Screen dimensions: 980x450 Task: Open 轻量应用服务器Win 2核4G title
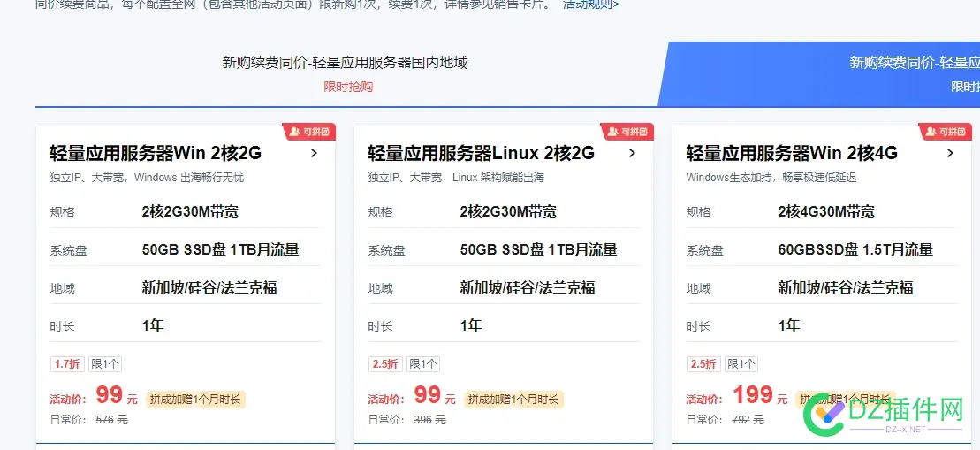[792, 153]
